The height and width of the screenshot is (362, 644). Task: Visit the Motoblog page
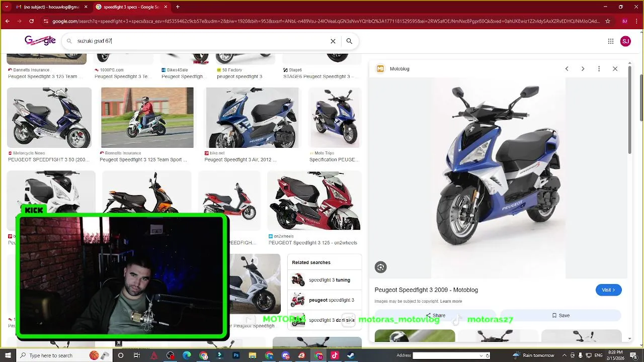pyautogui.click(x=608, y=290)
